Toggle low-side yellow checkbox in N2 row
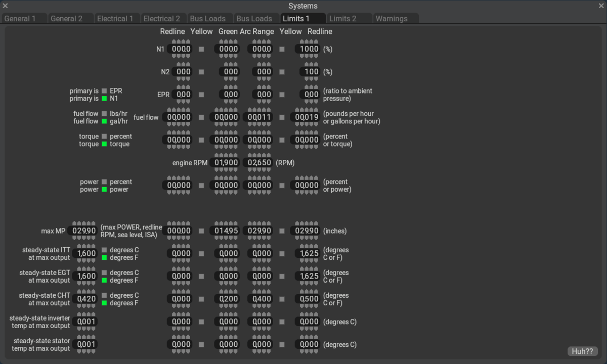Screen dimensions: 607x364 pyautogui.click(x=201, y=72)
